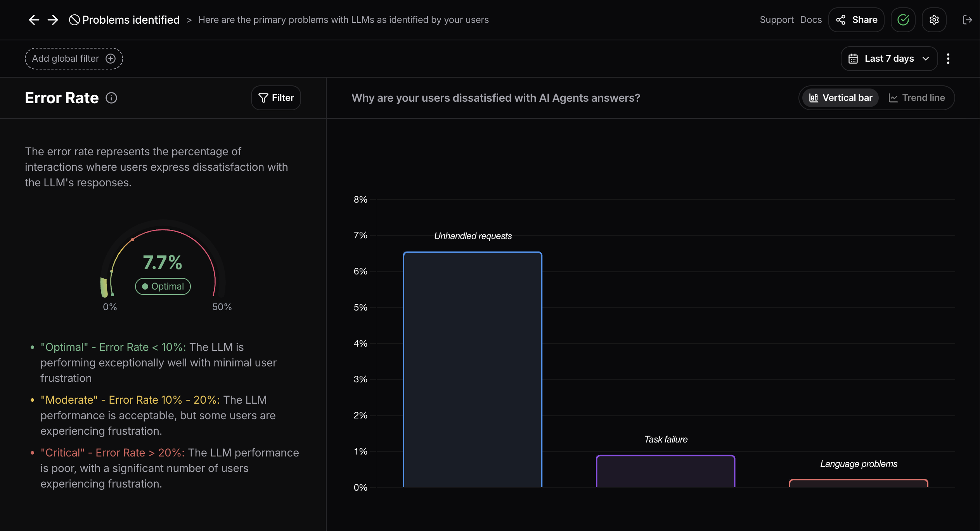The height and width of the screenshot is (531, 980).
Task: Open the three-dot more options menu
Action: tap(948, 59)
